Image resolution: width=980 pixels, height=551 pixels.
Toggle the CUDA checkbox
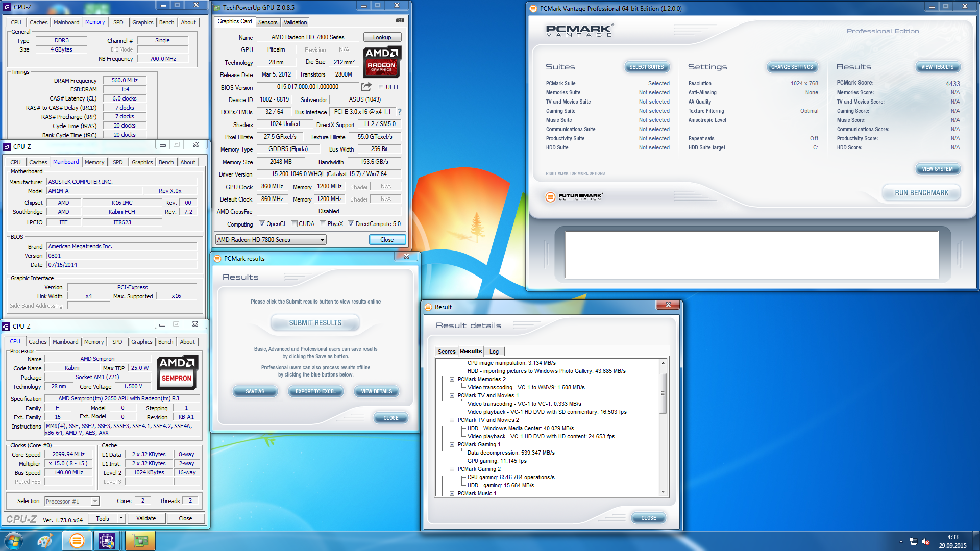point(294,224)
